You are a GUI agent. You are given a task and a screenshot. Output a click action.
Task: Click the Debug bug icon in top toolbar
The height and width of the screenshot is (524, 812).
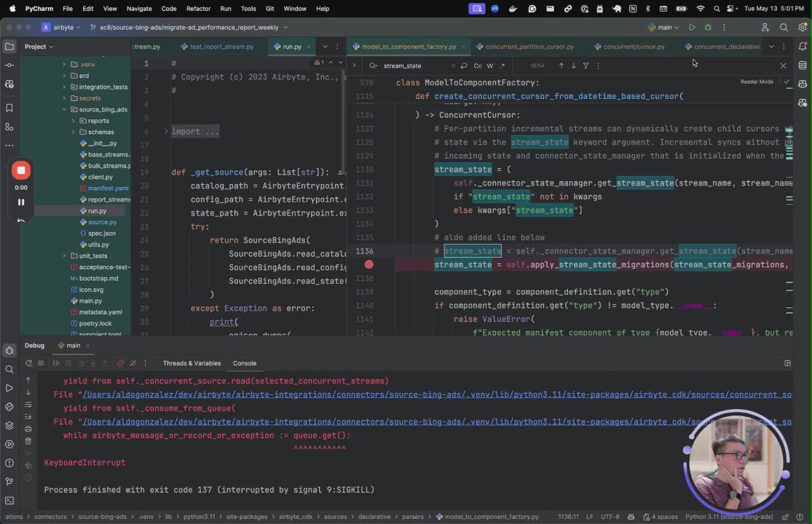[x=707, y=28]
